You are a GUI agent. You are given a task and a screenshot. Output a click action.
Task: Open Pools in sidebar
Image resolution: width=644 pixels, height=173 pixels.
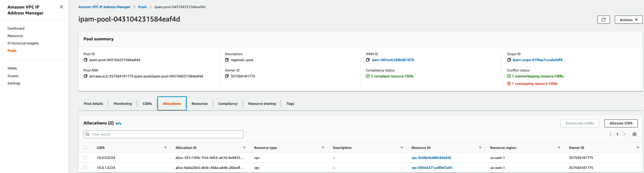click(12, 51)
